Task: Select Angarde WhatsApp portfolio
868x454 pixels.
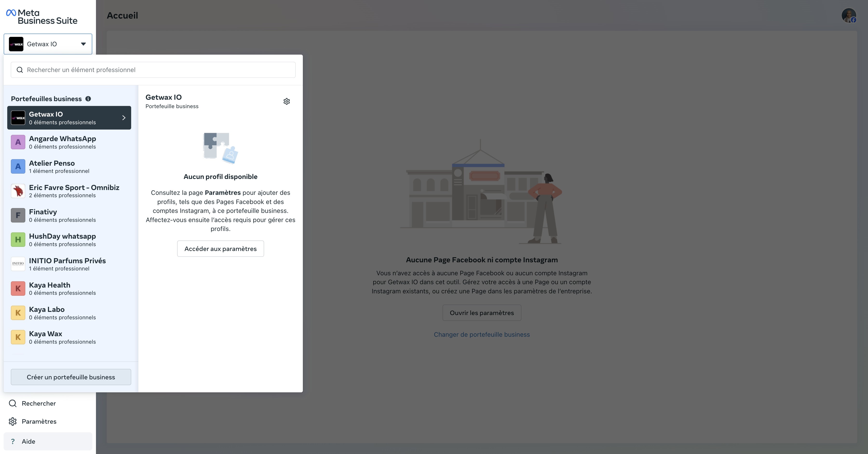Action: click(x=69, y=142)
